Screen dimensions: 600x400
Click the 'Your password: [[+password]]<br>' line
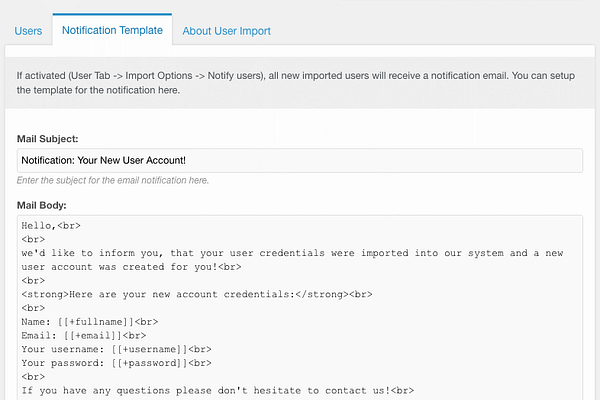116,363
